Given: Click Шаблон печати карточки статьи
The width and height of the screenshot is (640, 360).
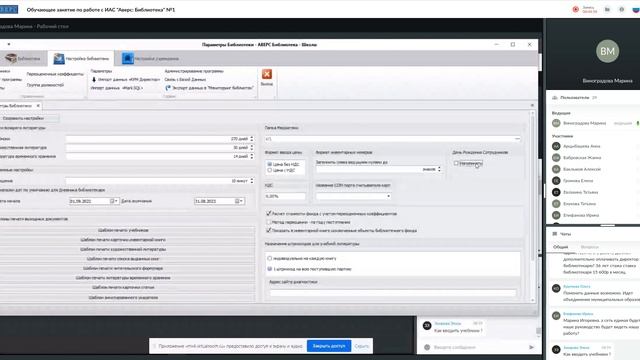Looking at the screenshot, I should [123, 287].
